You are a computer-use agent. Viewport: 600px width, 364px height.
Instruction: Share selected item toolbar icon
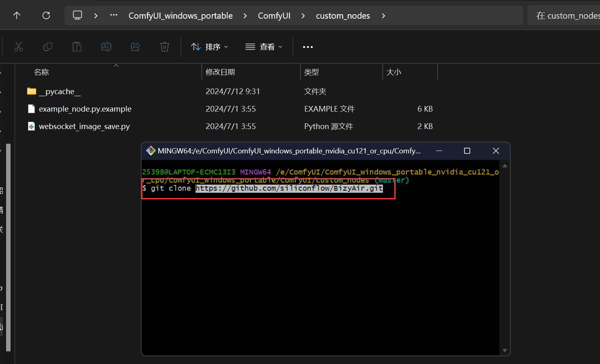pos(135,47)
